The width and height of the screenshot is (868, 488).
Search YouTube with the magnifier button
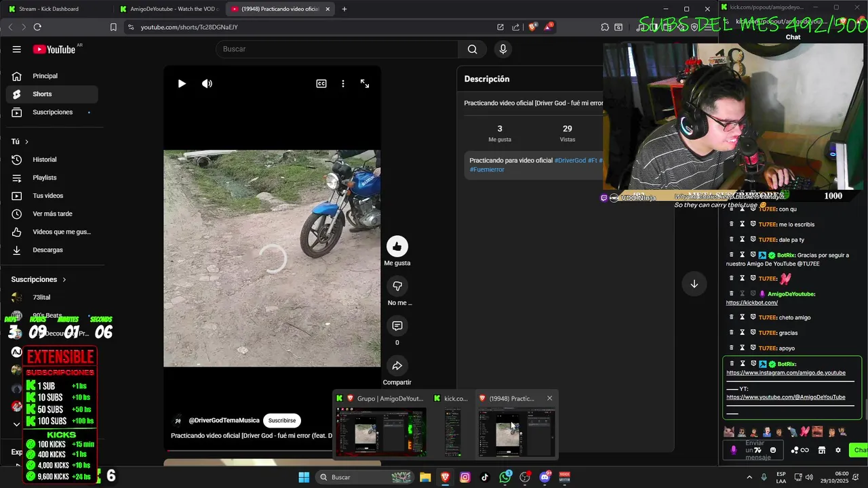(x=472, y=49)
